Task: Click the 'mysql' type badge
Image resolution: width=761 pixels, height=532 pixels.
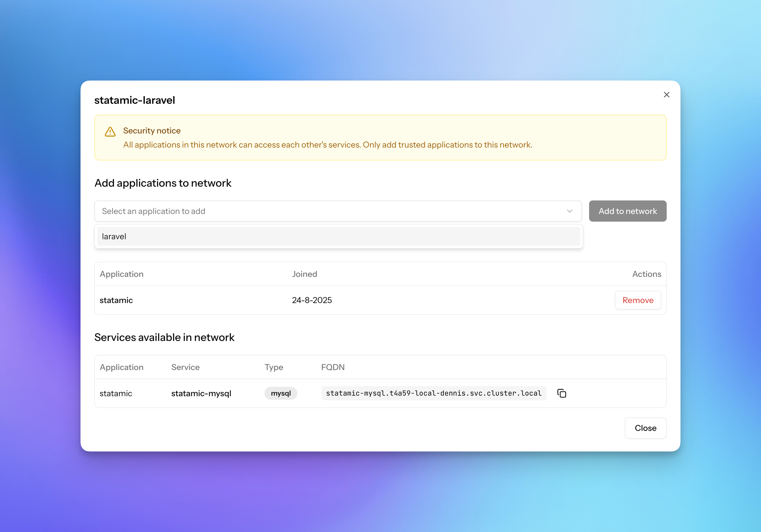Action: pyautogui.click(x=280, y=393)
